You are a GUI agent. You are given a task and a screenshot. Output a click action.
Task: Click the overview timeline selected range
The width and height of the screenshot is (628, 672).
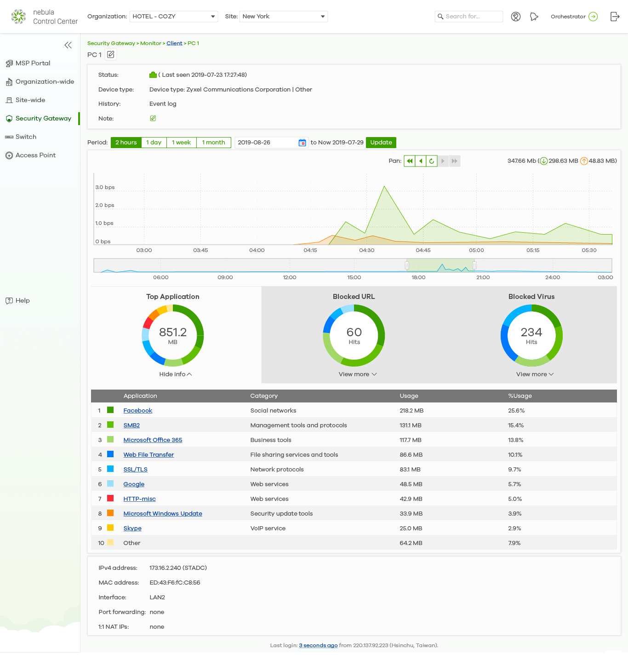point(440,265)
